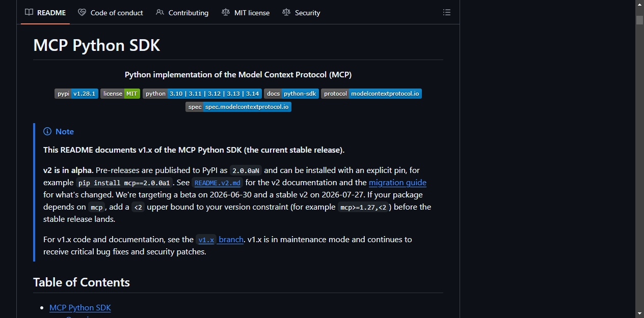644x318 pixels.
Task: Open the Contributing tab
Action: pyautogui.click(x=182, y=13)
